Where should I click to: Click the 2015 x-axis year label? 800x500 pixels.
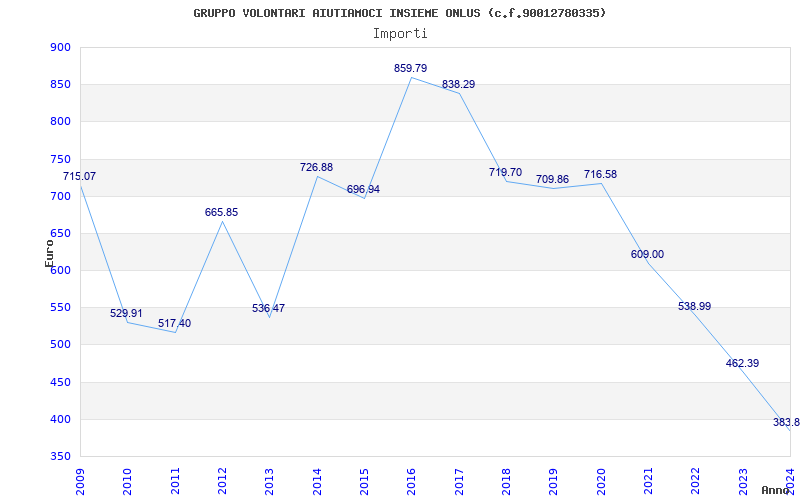tap(364, 482)
